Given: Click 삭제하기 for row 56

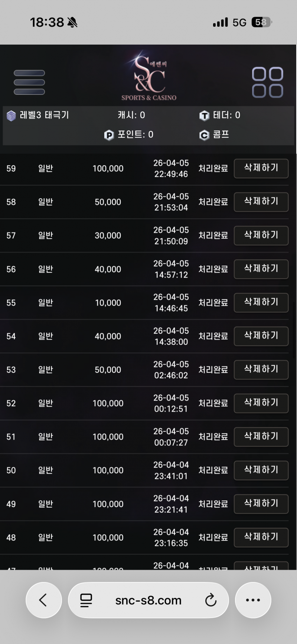Looking at the screenshot, I should point(261,269).
